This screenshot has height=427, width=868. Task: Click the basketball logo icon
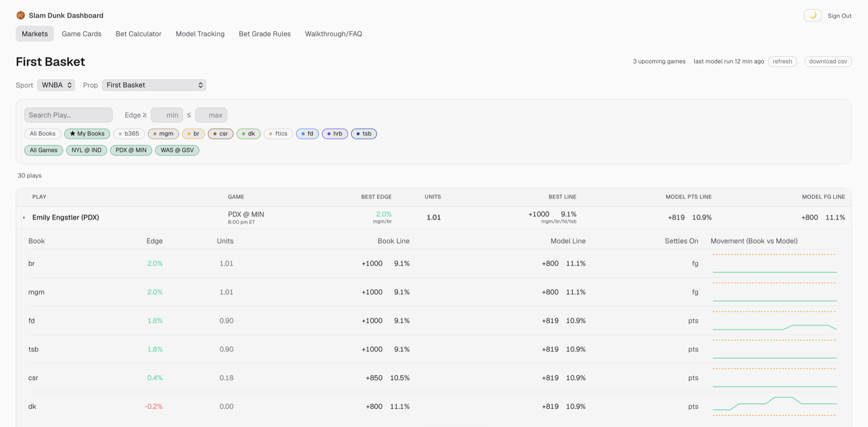click(21, 15)
